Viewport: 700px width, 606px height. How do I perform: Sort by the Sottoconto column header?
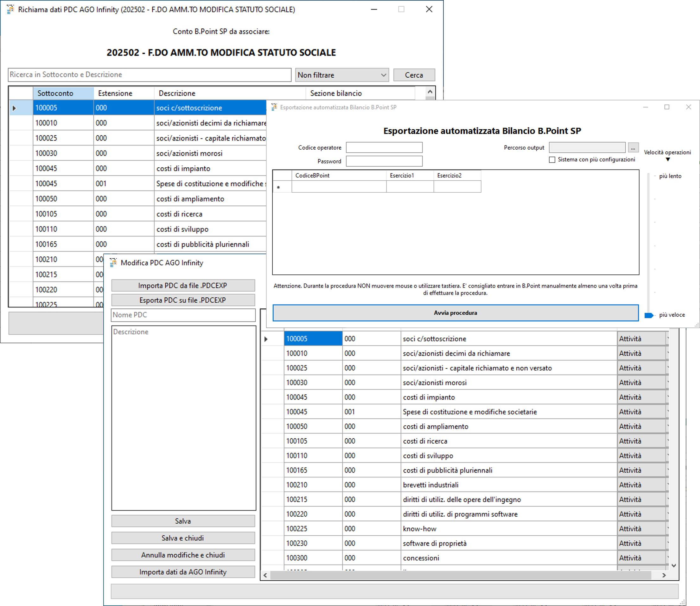[63, 93]
